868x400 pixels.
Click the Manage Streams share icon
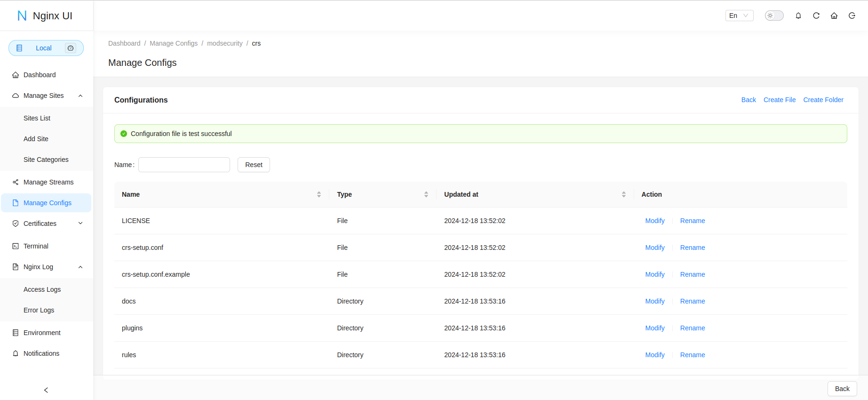coord(16,182)
